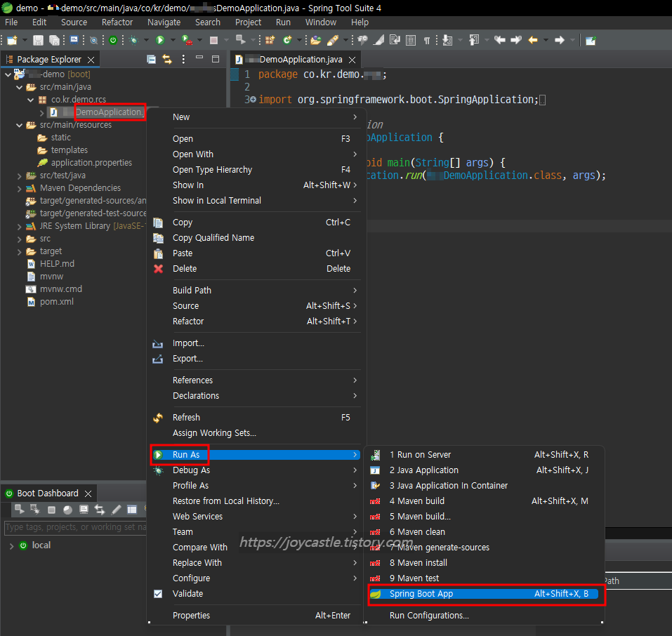This screenshot has height=636, width=672.
Task: Click the New Java Class green C icon
Action: pyautogui.click(x=287, y=40)
